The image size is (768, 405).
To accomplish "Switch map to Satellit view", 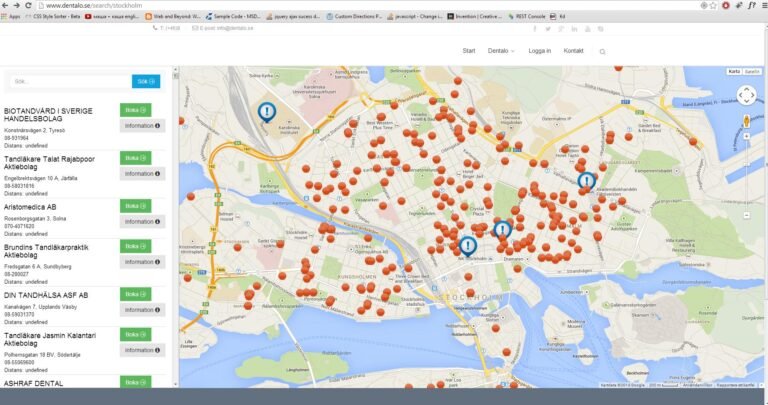I will click(x=752, y=72).
